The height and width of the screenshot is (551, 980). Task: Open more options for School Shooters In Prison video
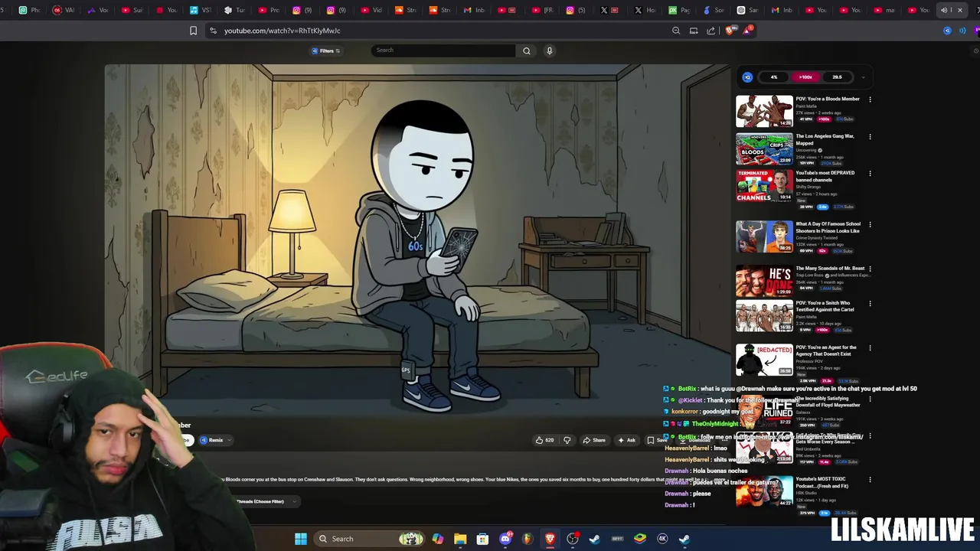click(x=870, y=225)
